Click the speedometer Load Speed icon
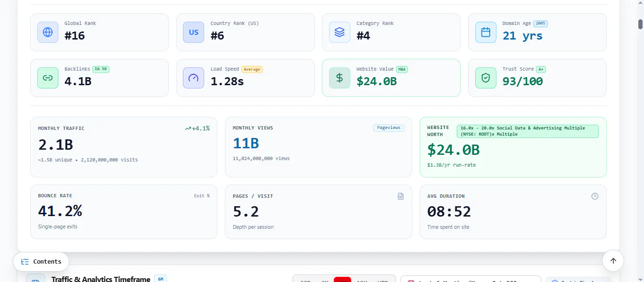644x282 pixels. [194, 78]
